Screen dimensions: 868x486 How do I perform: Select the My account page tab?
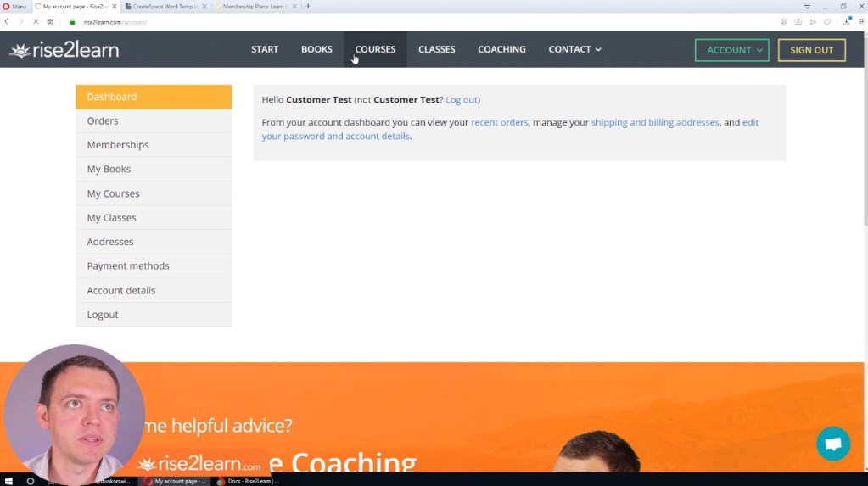click(x=76, y=6)
